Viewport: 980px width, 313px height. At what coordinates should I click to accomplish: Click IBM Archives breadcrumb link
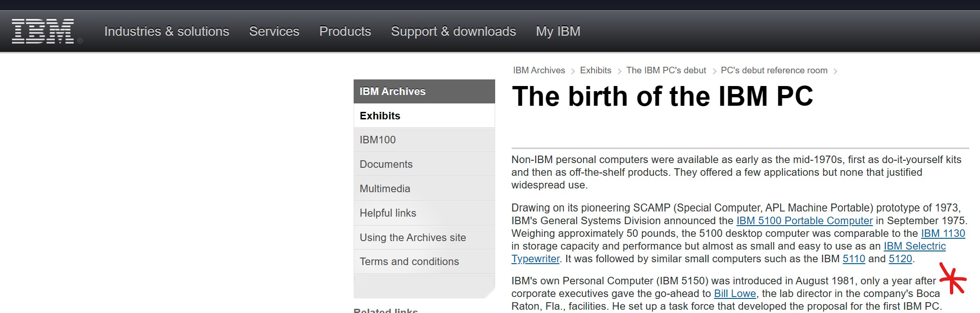(539, 70)
